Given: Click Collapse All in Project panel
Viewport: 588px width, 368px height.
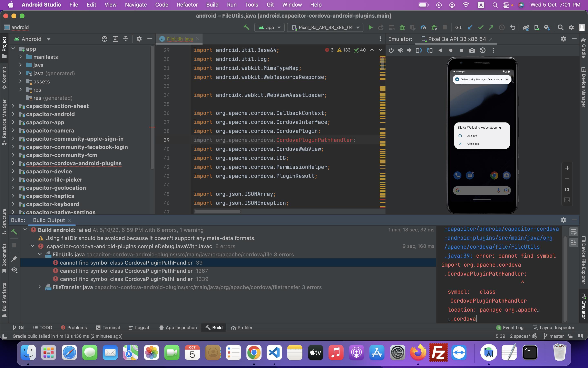Looking at the screenshot, I should [126, 39].
